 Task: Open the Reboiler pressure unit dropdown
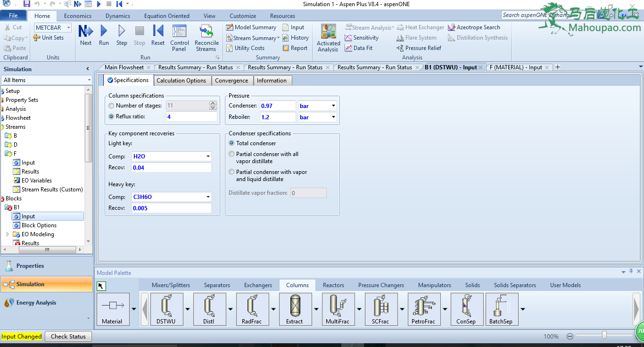pos(333,117)
